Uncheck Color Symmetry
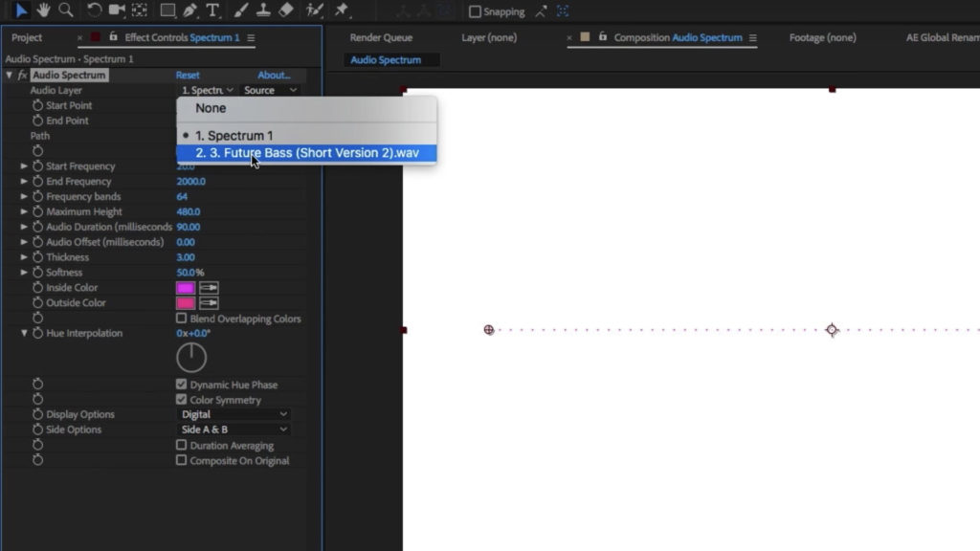The height and width of the screenshot is (551, 980). pyautogui.click(x=181, y=399)
